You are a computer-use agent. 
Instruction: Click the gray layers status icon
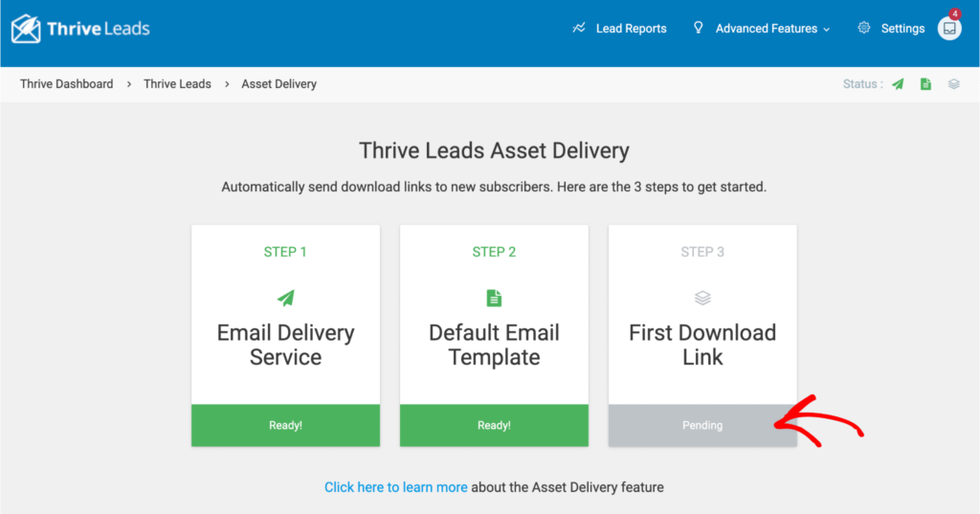[954, 84]
